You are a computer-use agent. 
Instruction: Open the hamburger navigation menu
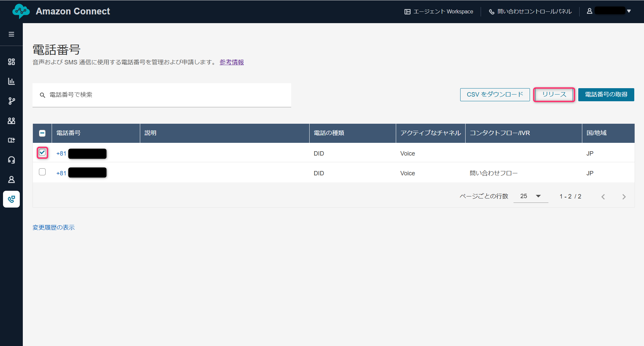(x=11, y=34)
